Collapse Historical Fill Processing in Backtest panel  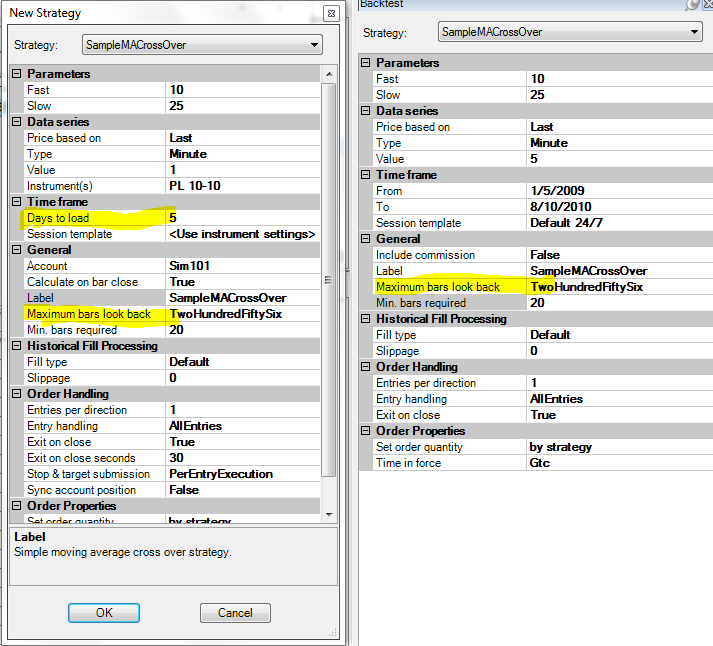pyautogui.click(x=366, y=319)
